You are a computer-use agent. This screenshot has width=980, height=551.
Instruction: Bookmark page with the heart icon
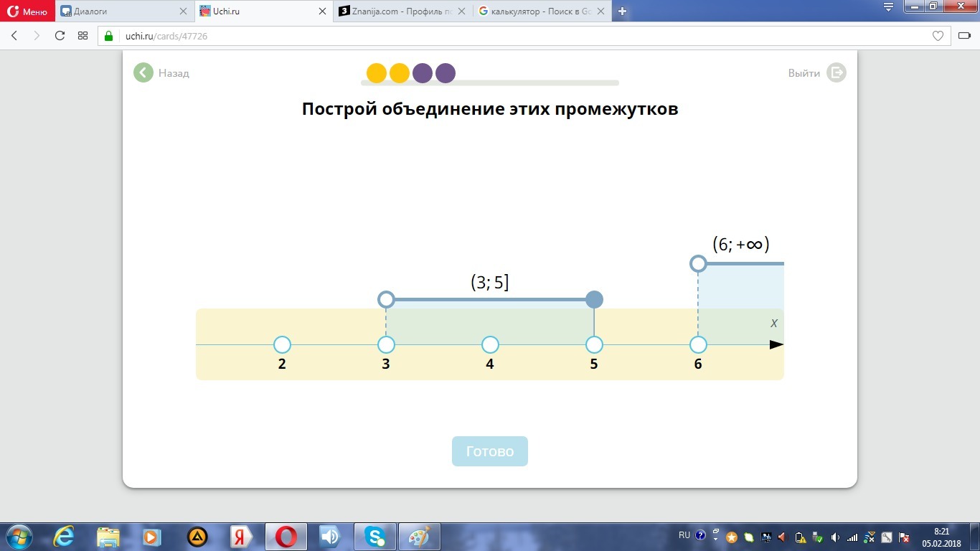938,36
